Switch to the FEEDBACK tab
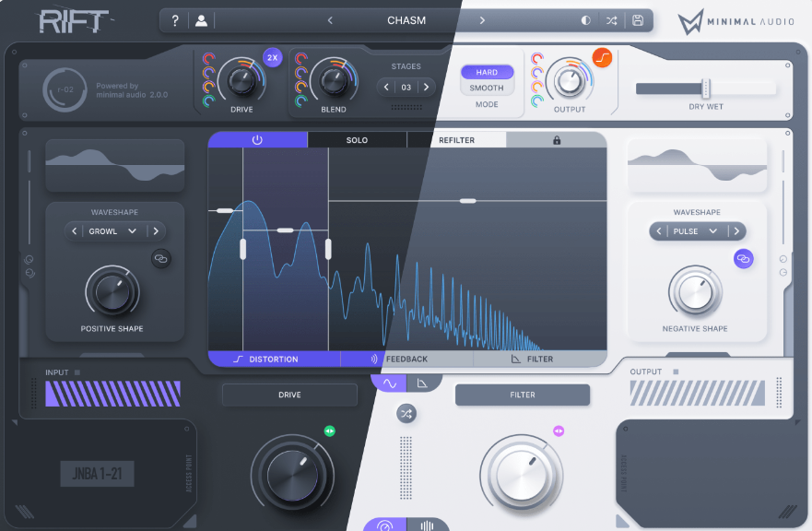 coord(406,360)
